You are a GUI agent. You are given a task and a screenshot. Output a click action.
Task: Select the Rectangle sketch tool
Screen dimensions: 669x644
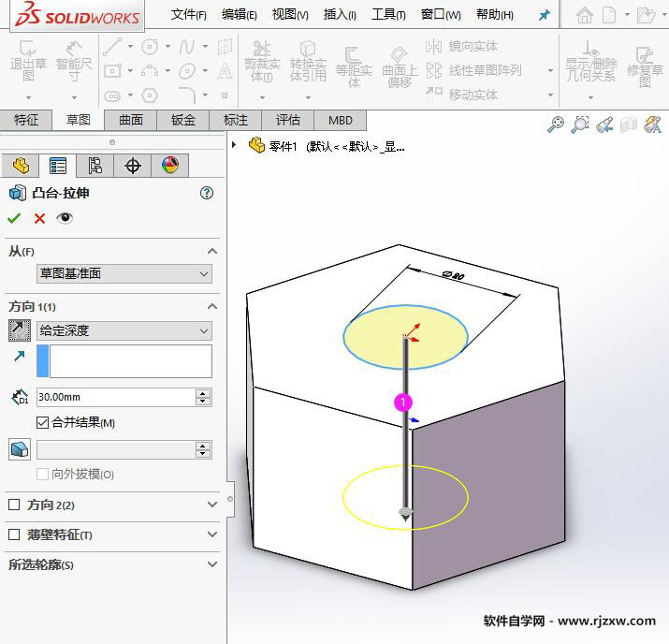pos(112,71)
